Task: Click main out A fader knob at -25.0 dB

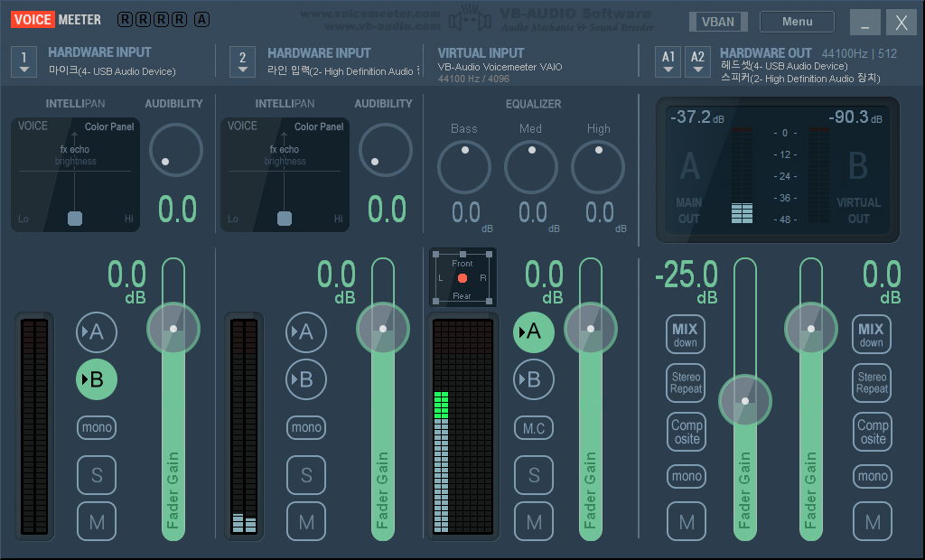Action: (745, 401)
